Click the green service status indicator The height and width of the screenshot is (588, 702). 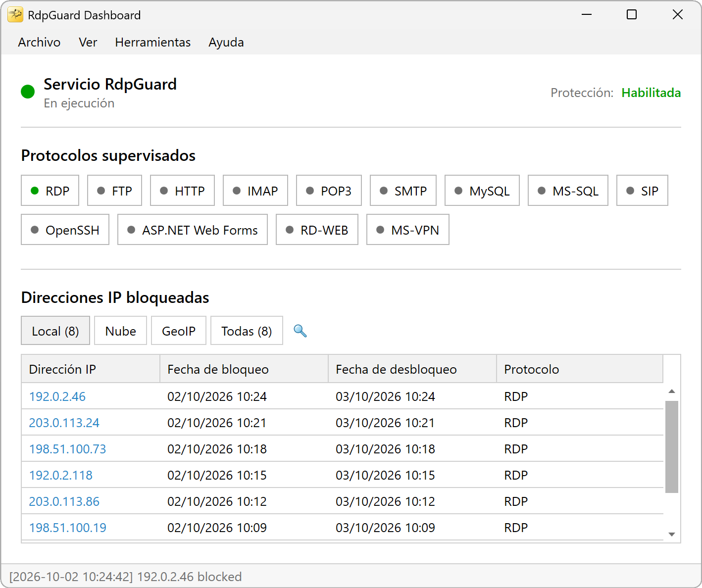pyautogui.click(x=28, y=92)
